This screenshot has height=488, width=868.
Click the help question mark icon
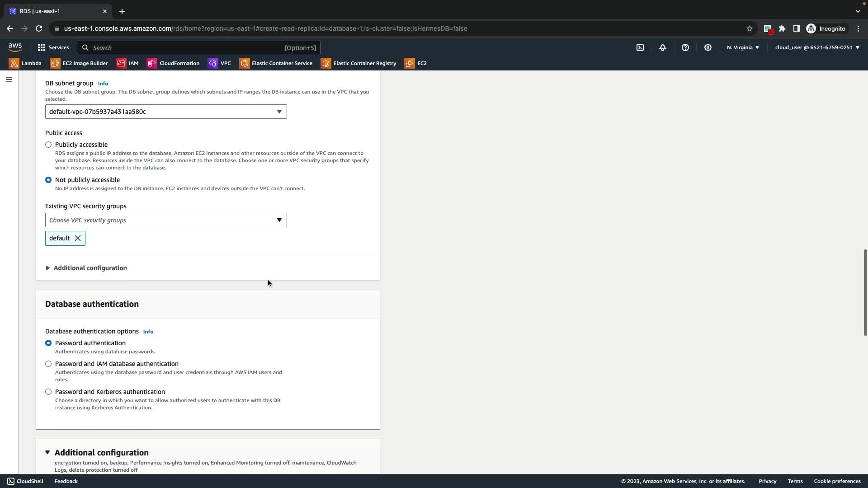pos(685,47)
